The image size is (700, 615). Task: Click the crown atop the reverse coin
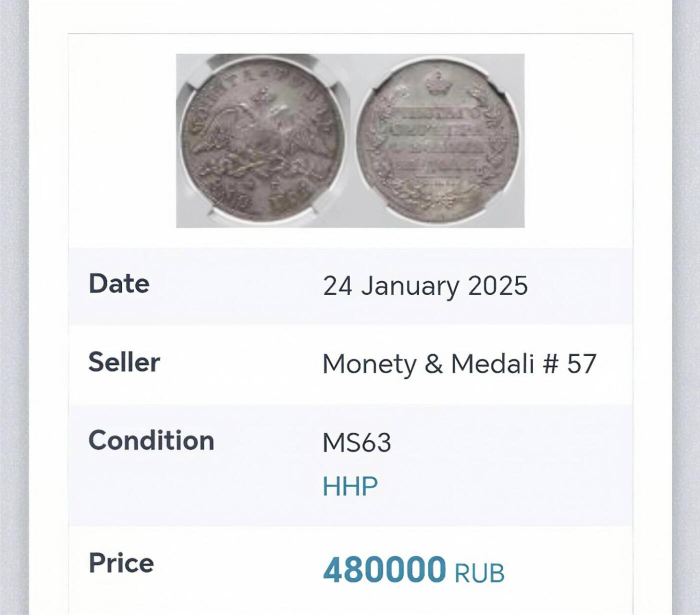(438, 82)
